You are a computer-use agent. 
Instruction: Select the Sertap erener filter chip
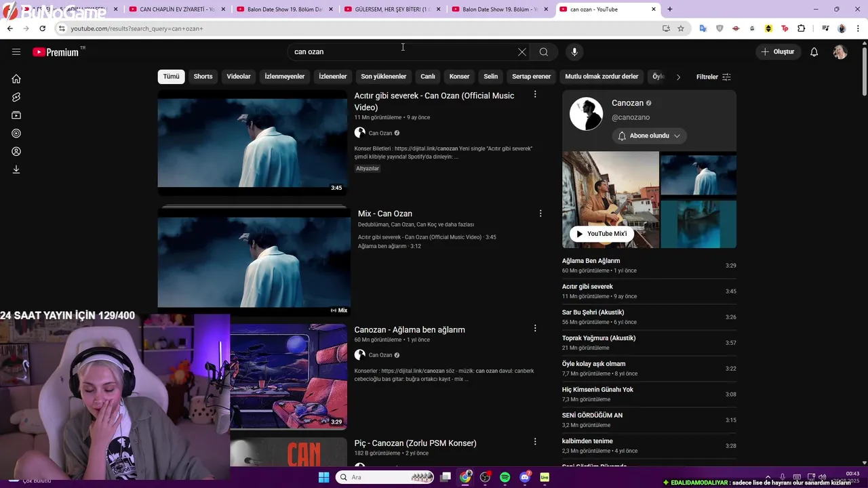click(x=531, y=77)
